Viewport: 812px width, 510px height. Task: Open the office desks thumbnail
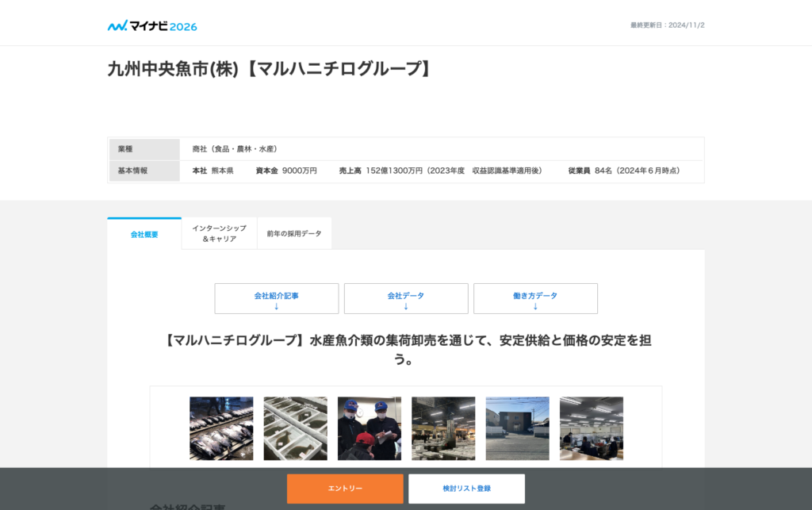click(592, 429)
